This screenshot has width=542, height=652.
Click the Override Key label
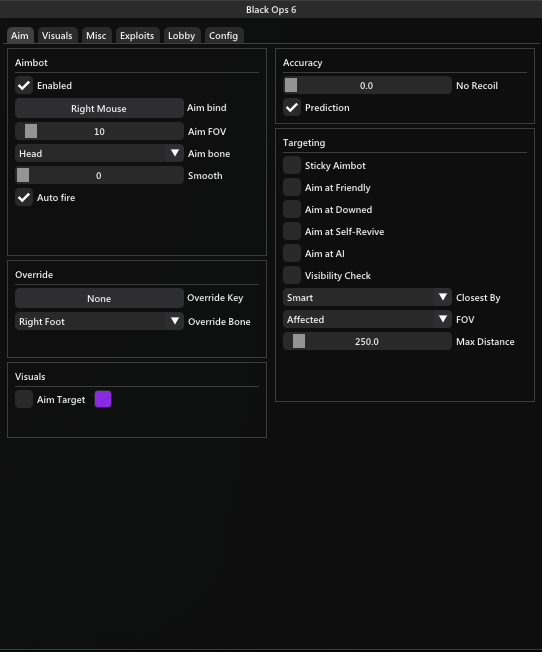point(215,298)
